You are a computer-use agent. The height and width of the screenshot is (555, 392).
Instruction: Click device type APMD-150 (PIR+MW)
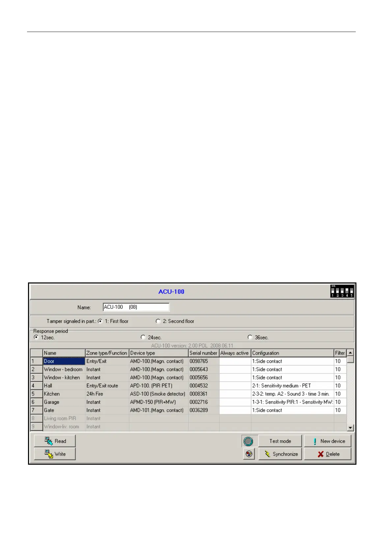click(159, 402)
